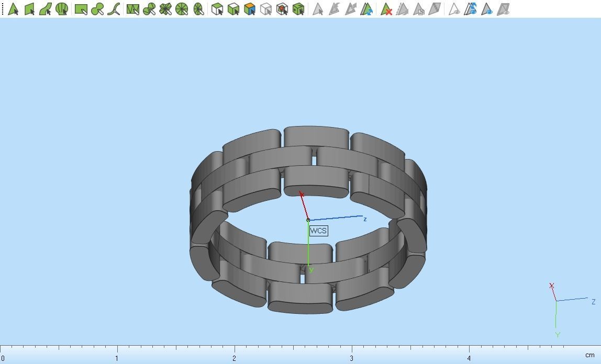
Task: Click the WCS label box
Action: pos(318,231)
